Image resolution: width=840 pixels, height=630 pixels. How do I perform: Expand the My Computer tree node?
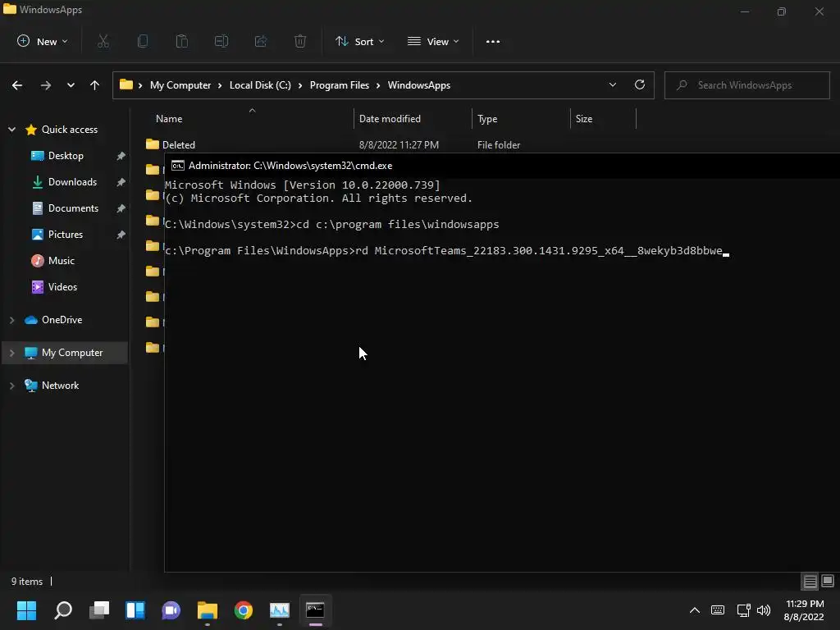tap(11, 353)
